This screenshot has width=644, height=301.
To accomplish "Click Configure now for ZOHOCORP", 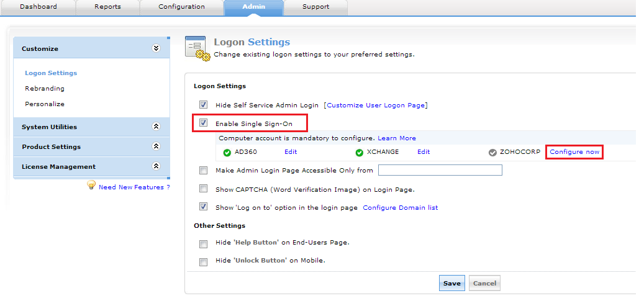I will tap(574, 152).
